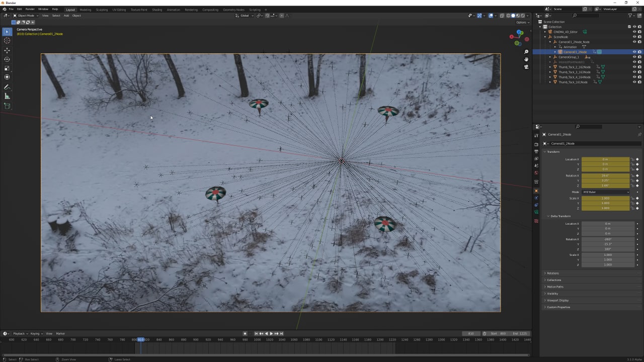Jump to the timeline end frame
The image size is (644, 362).
[x=282, y=333]
